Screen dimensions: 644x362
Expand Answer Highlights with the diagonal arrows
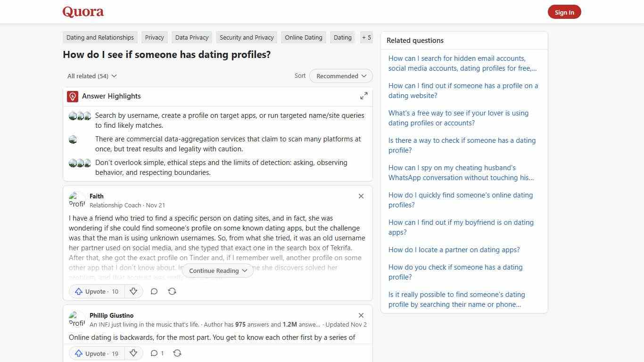(363, 96)
